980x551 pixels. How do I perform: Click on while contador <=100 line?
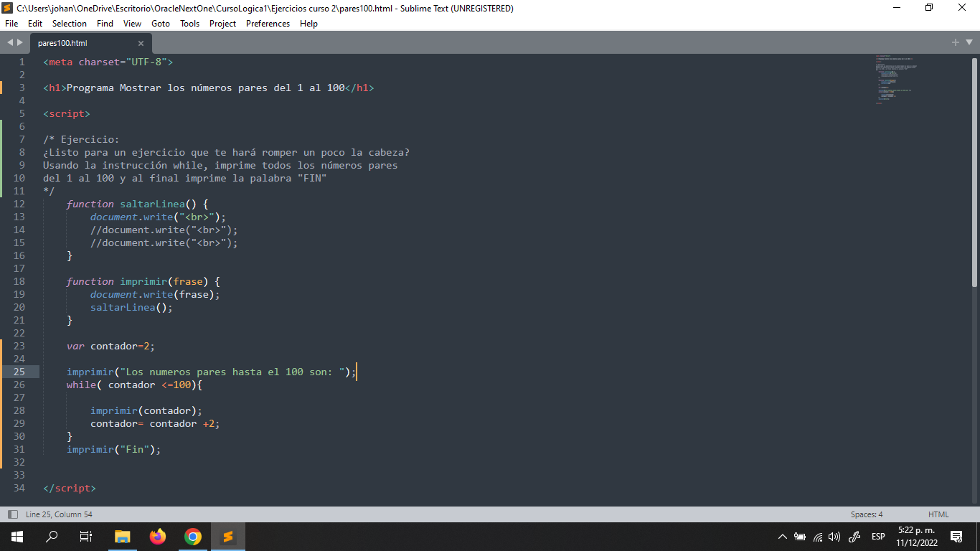point(135,385)
